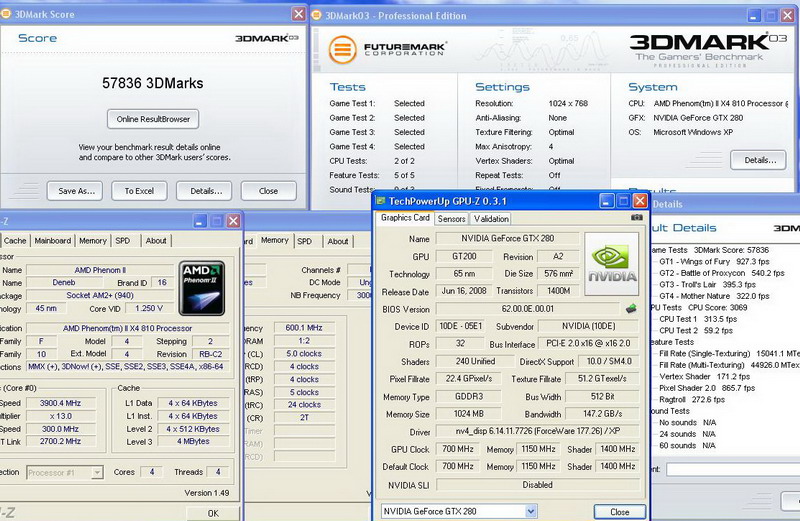Open the Mainboard tab in left CPU-Z

coord(53,240)
